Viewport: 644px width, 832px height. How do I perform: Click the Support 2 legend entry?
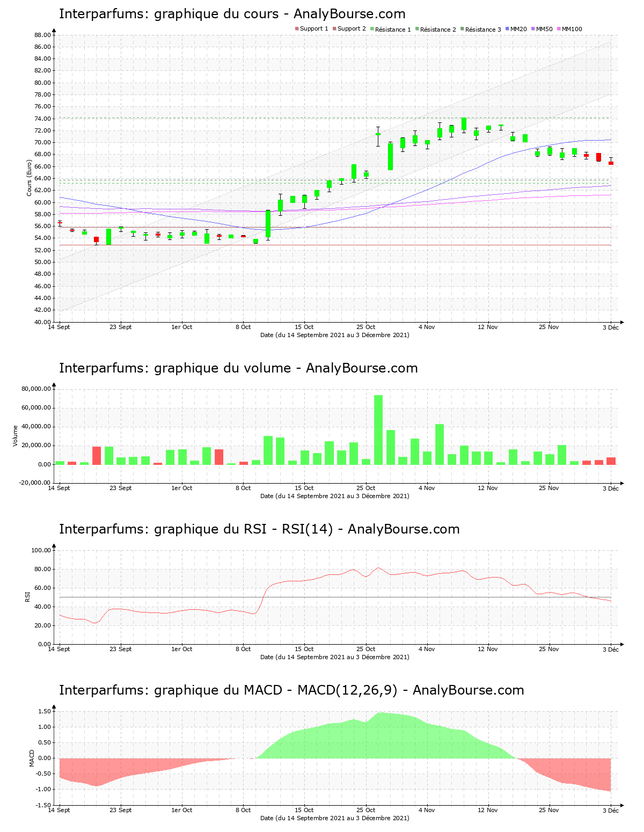tap(349, 29)
